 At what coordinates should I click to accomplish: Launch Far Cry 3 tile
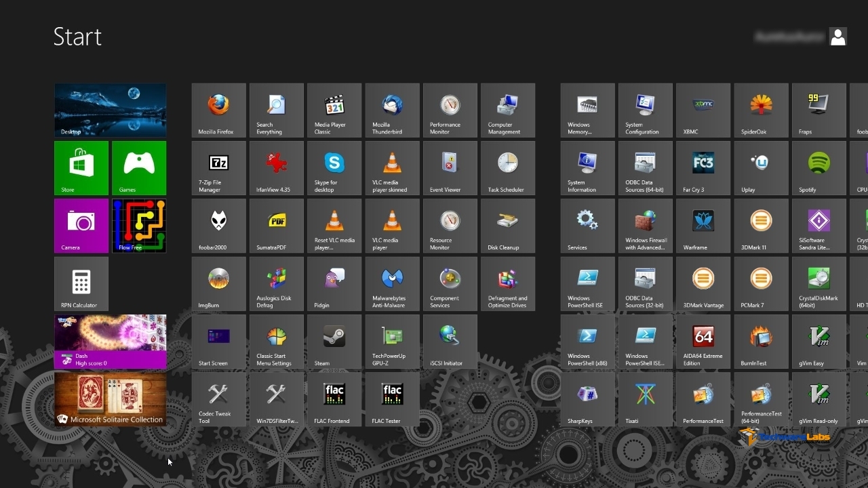[703, 168]
